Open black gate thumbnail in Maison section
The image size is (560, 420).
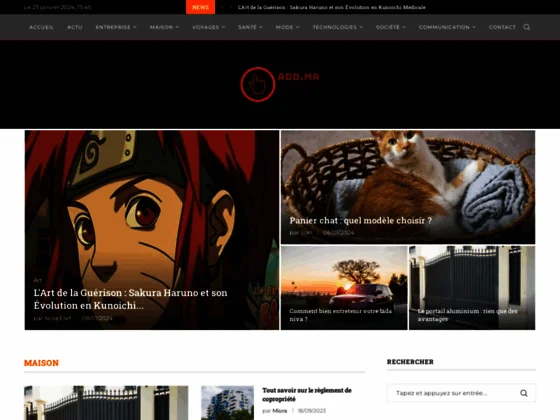(x=106, y=403)
